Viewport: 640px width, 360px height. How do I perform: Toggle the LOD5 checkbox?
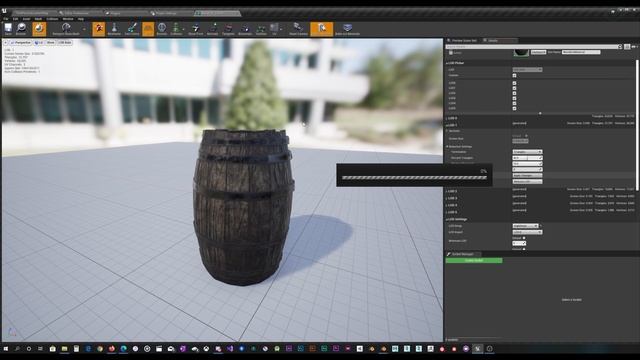(514, 109)
